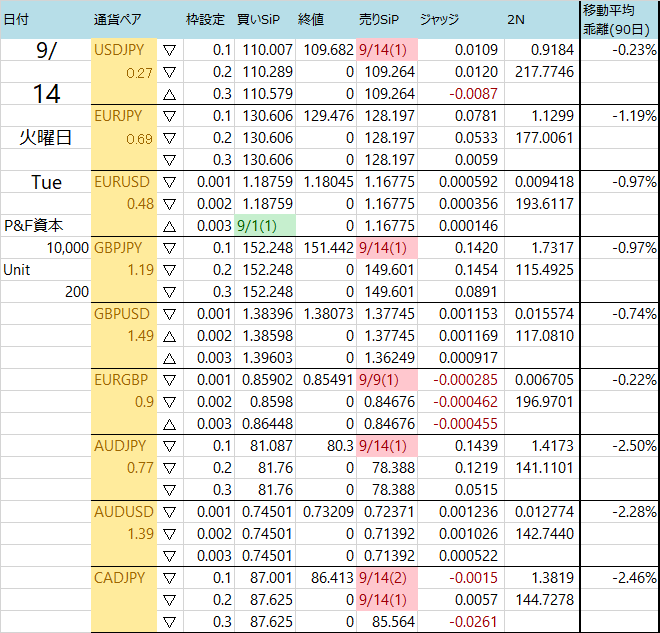This screenshot has height=633, width=660.
Task: Click the up triangle in USDJPY 0.3 row
Action: pos(169,95)
